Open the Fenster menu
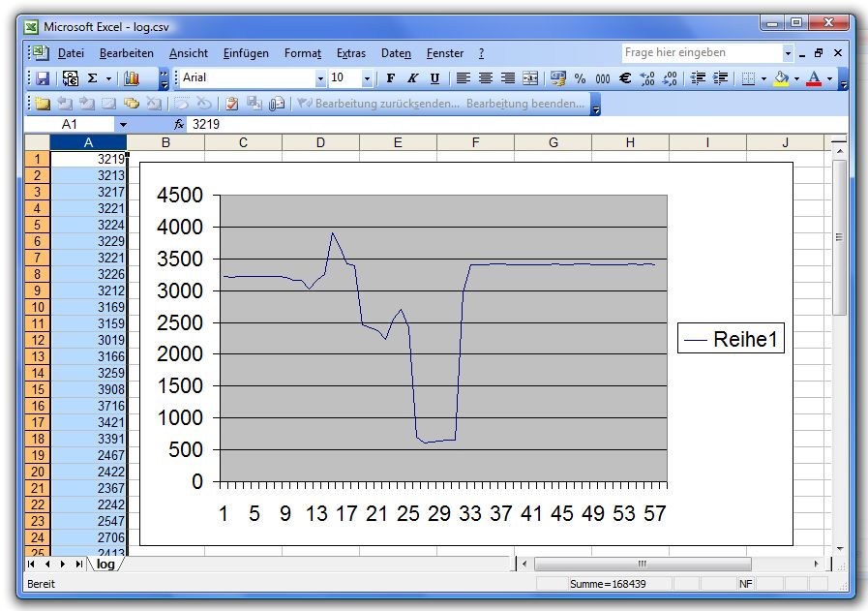Screen dimensions: 868x611 click(445, 53)
